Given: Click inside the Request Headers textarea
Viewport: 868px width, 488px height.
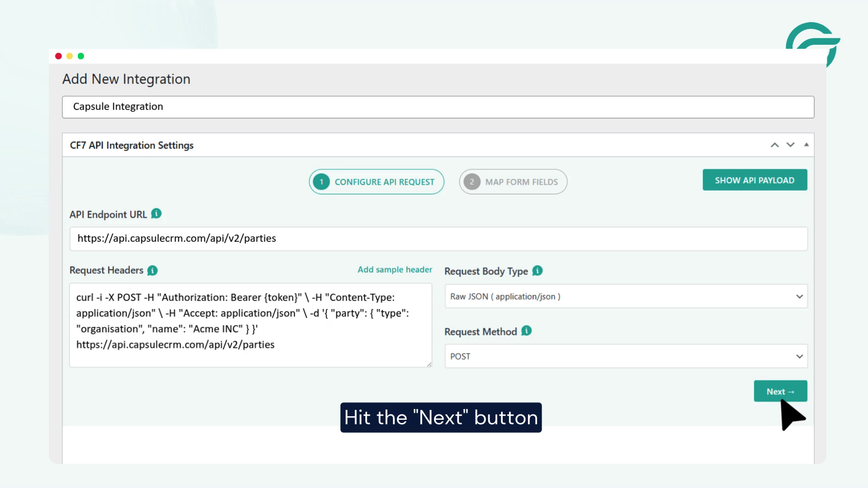Looking at the screenshot, I should tap(251, 325).
